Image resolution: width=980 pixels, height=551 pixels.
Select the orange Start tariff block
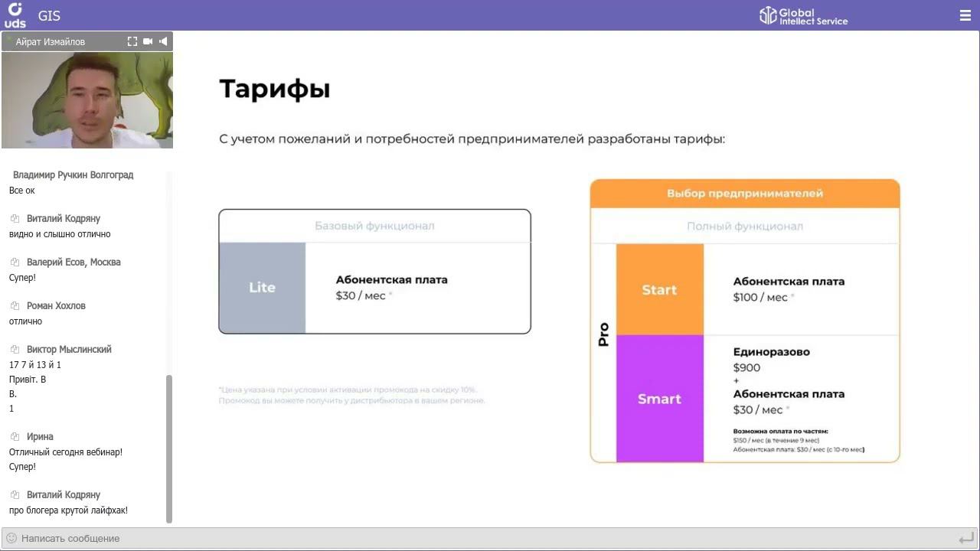tap(659, 290)
